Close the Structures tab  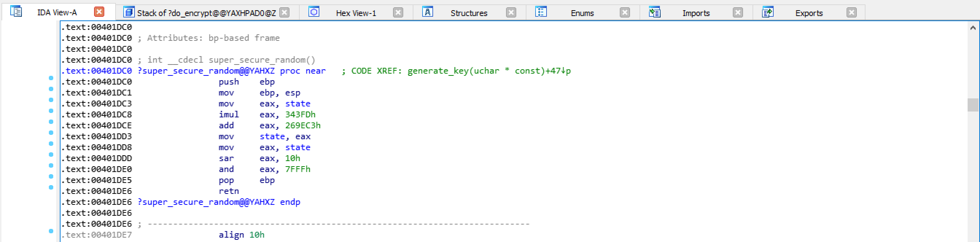click(511, 12)
